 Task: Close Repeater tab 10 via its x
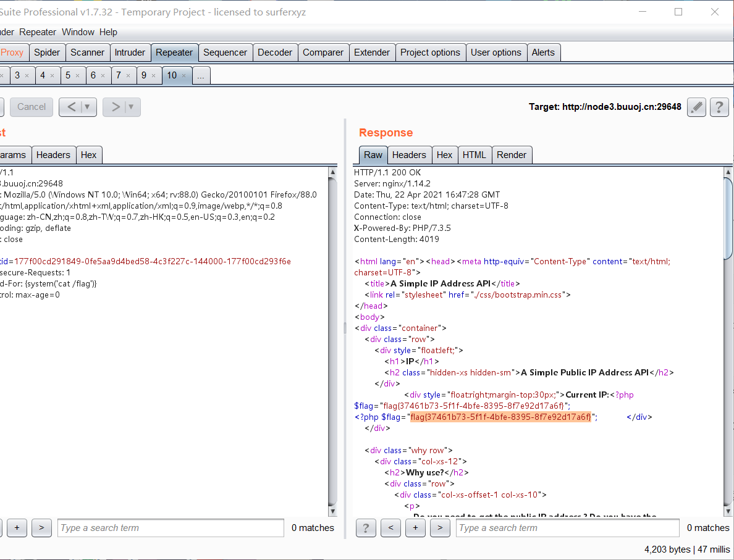[183, 75]
